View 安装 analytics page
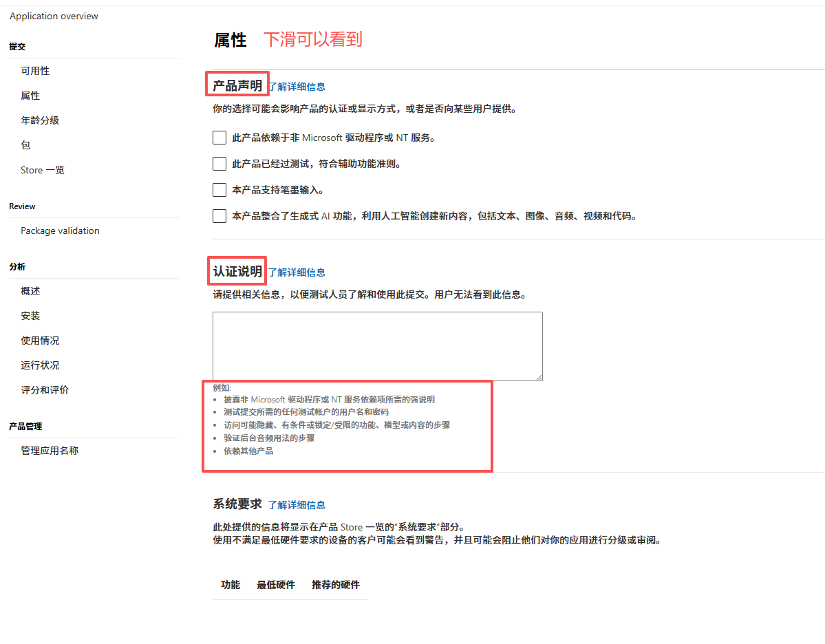825x644 pixels. click(30, 316)
